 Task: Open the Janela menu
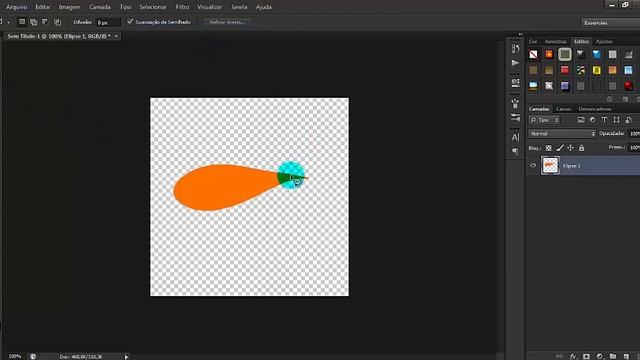coord(239,7)
